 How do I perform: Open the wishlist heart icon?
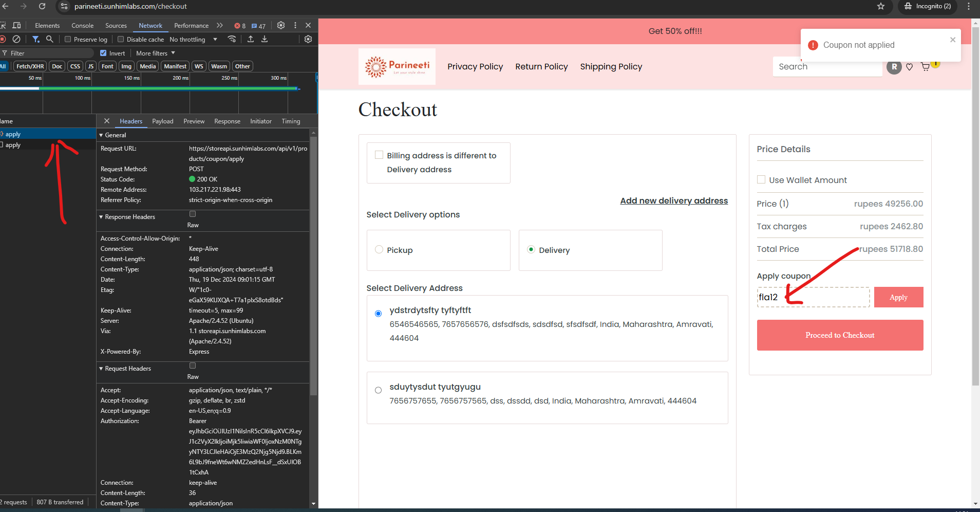pyautogui.click(x=910, y=67)
